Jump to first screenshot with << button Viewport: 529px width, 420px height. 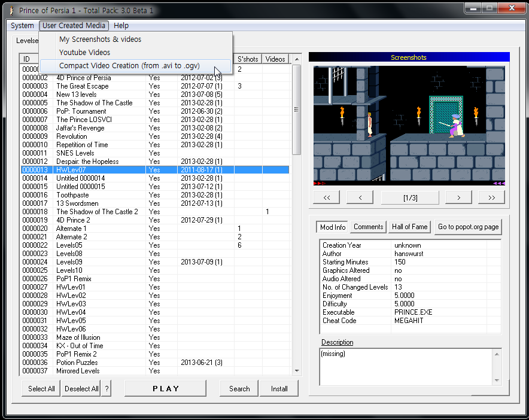(326, 197)
